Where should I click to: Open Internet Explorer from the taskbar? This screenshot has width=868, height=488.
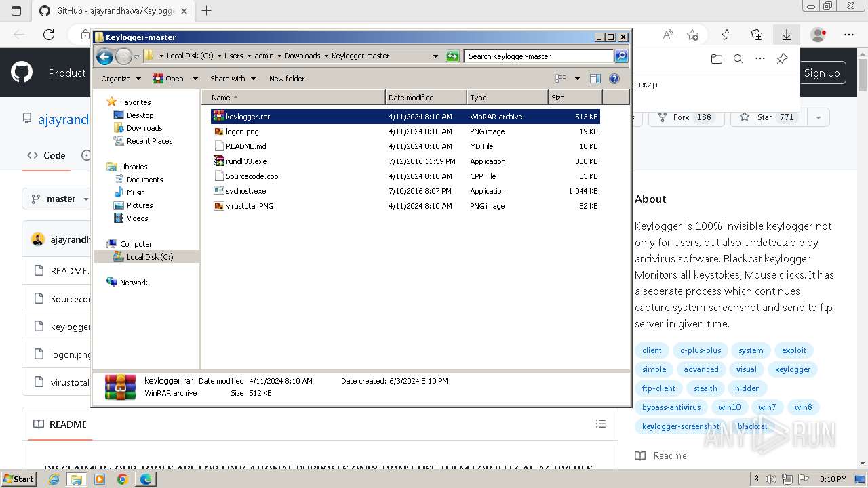[54, 479]
